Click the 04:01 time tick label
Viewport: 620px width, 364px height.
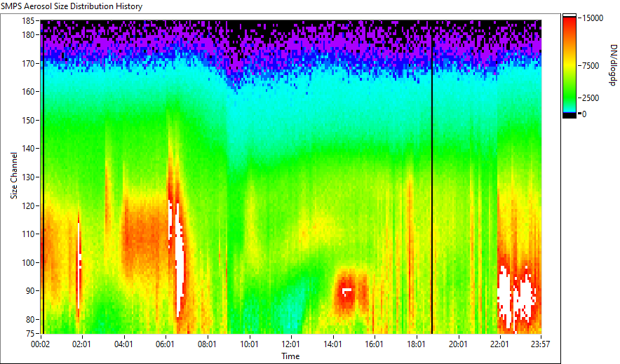[123, 344]
